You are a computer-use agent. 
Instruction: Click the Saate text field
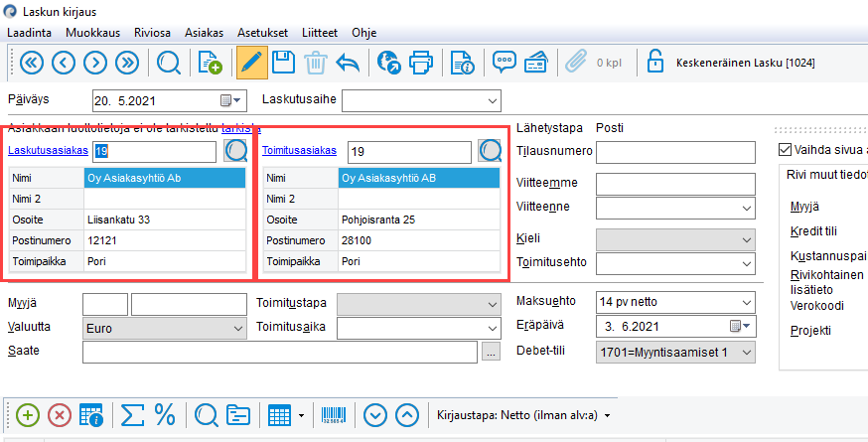(x=279, y=352)
